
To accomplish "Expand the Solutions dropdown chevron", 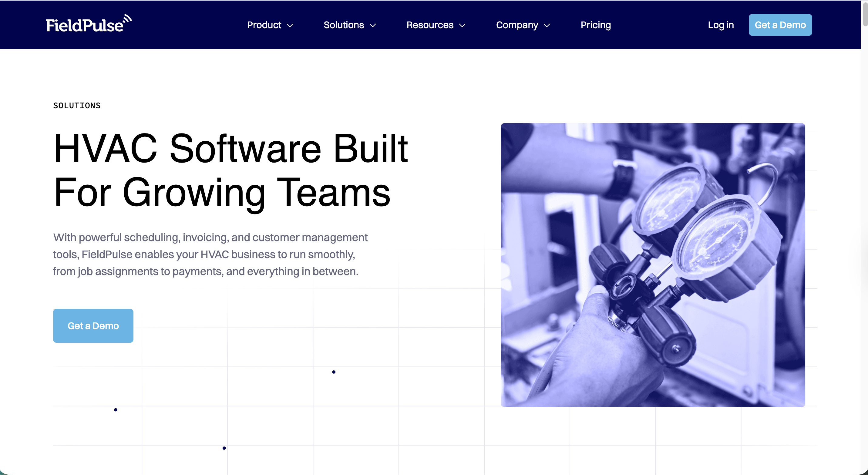I will coord(373,25).
